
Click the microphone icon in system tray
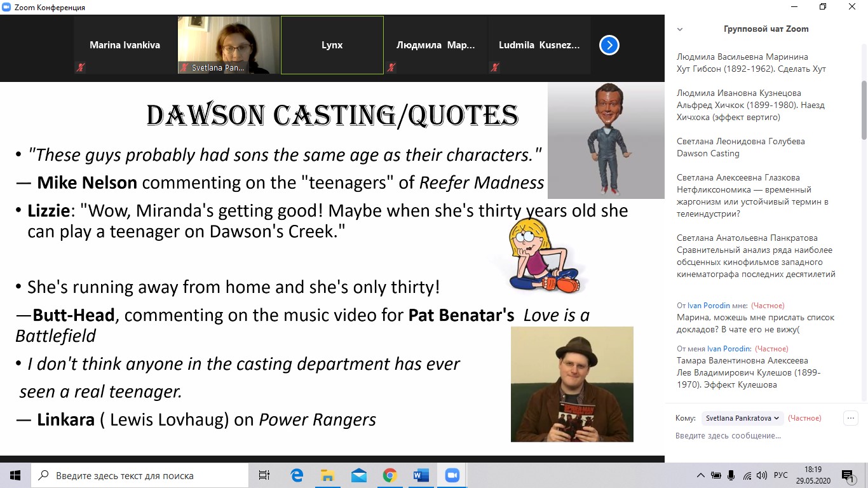click(x=731, y=475)
